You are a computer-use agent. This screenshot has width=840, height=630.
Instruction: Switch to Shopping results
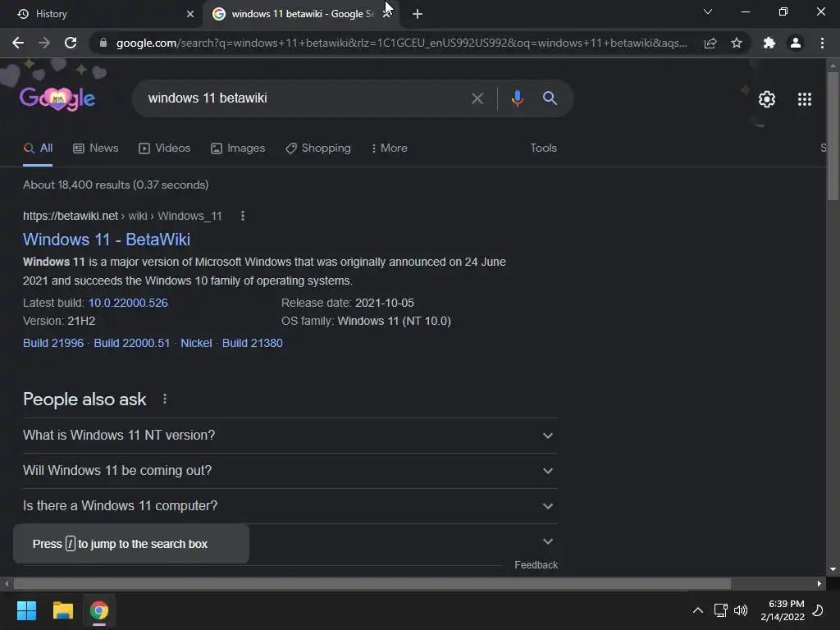(x=318, y=148)
